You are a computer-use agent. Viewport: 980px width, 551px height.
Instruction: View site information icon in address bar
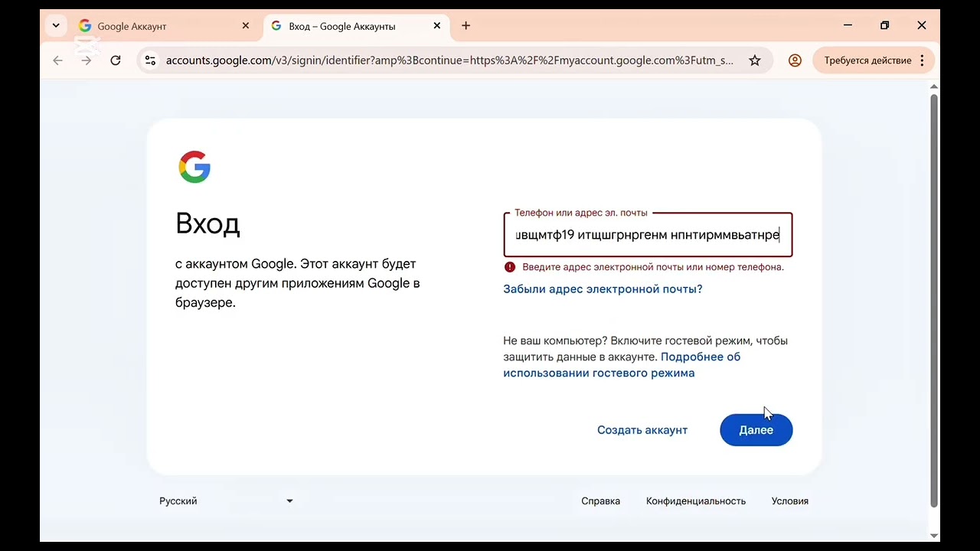(150, 60)
